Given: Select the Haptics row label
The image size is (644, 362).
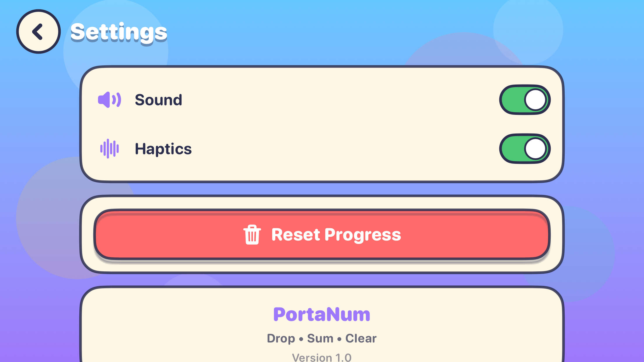Looking at the screenshot, I should [x=163, y=149].
